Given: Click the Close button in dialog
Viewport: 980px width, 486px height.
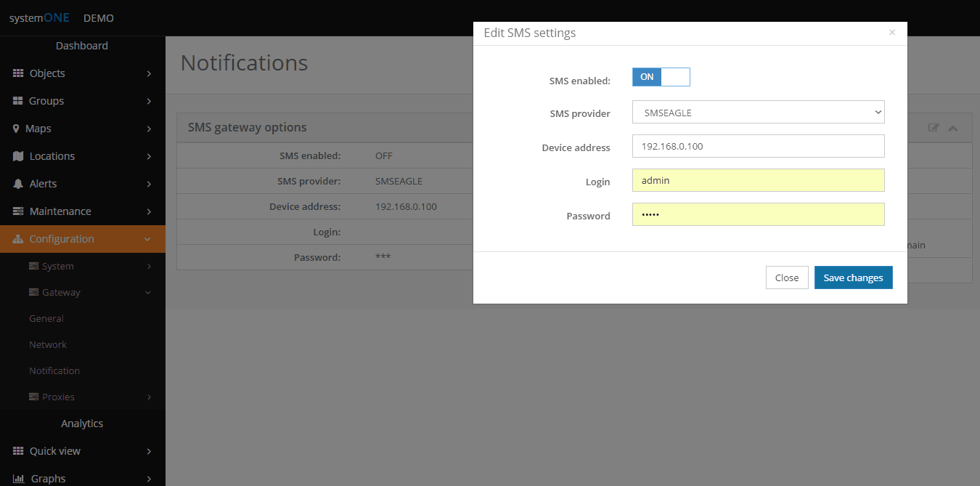Looking at the screenshot, I should tap(786, 278).
